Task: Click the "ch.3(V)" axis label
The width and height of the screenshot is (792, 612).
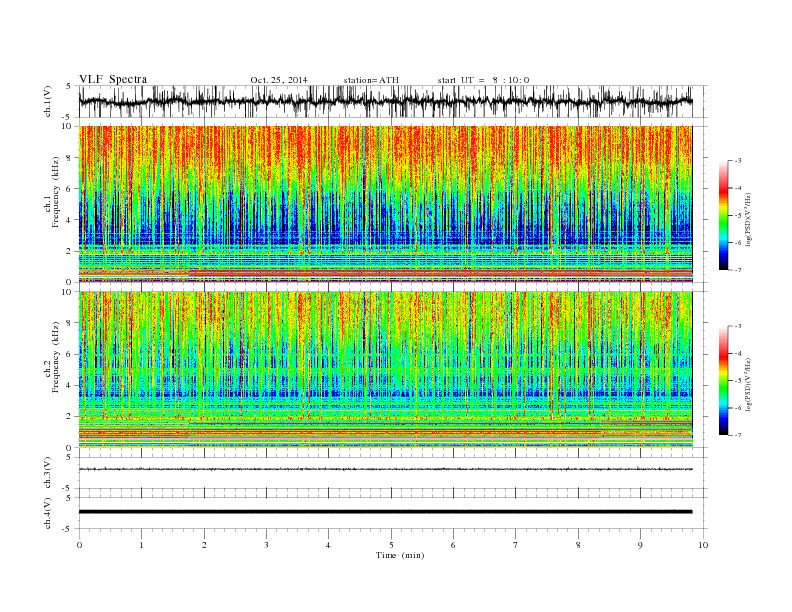Action: (x=48, y=473)
